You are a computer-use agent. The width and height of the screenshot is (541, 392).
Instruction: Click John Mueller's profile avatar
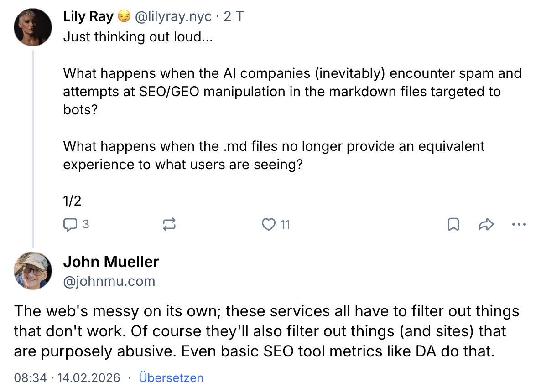33,271
